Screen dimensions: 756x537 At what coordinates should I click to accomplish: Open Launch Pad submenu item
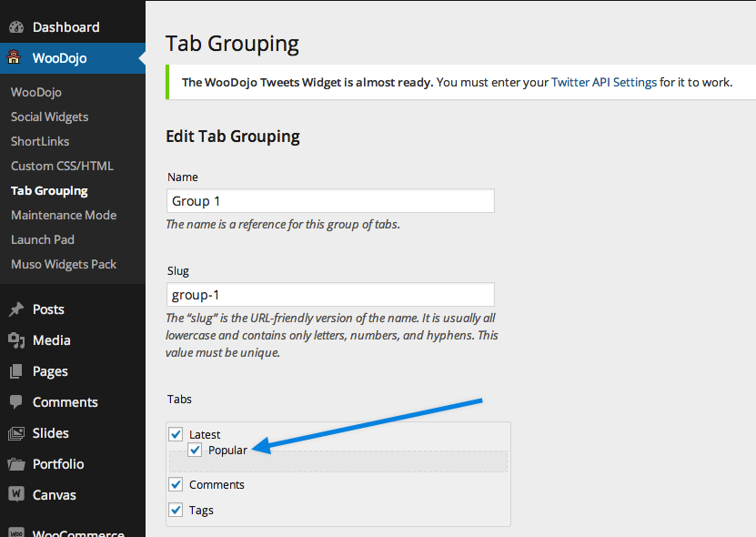pyautogui.click(x=43, y=239)
